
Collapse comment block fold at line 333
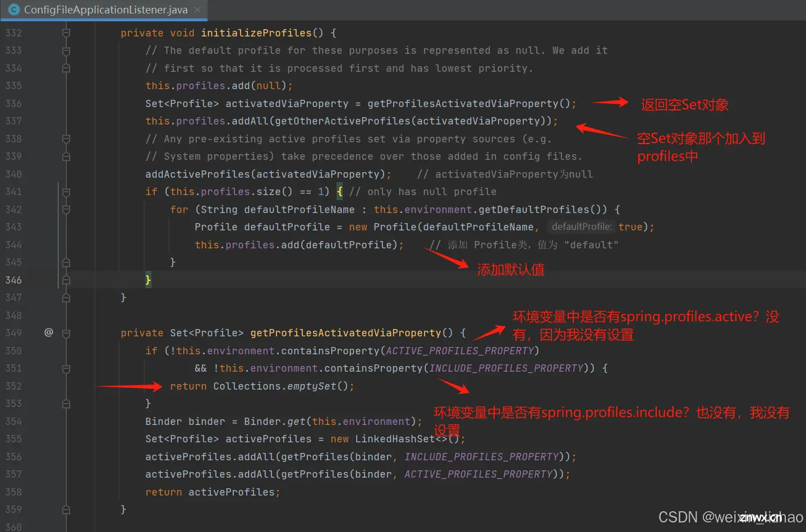(x=66, y=50)
